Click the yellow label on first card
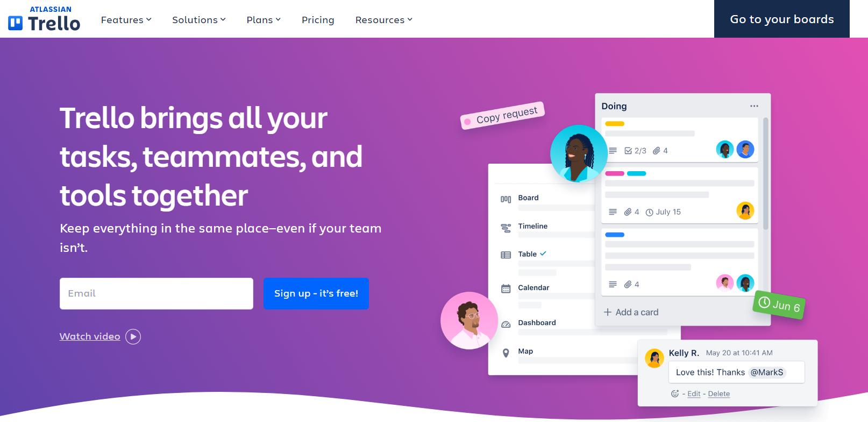This screenshot has height=422, width=868. (615, 124)
